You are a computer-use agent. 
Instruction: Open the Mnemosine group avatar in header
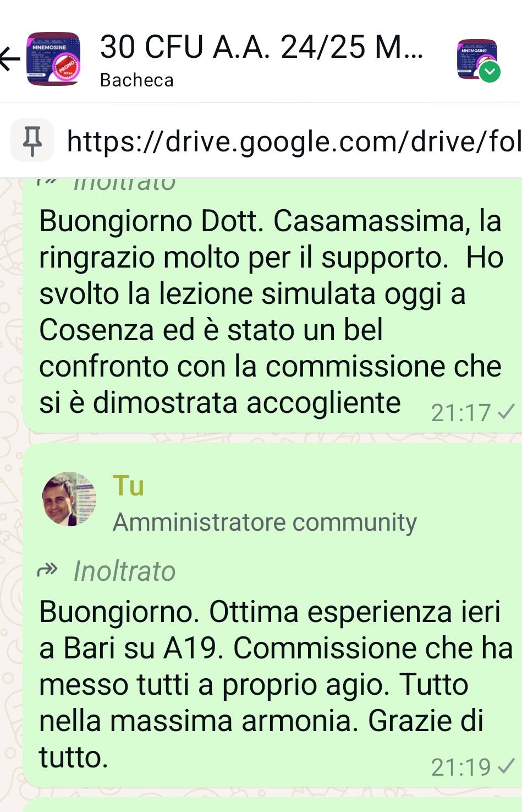[x=54, y=59]
